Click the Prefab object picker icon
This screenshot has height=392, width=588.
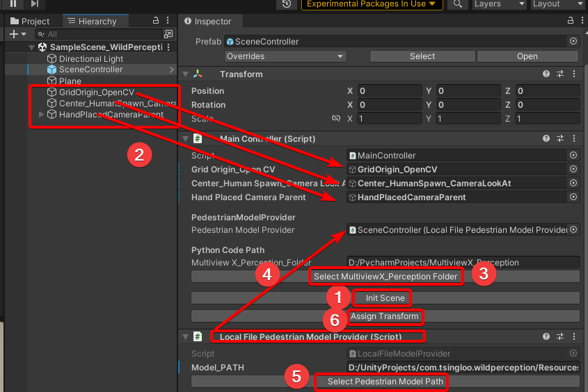[573, 41]
